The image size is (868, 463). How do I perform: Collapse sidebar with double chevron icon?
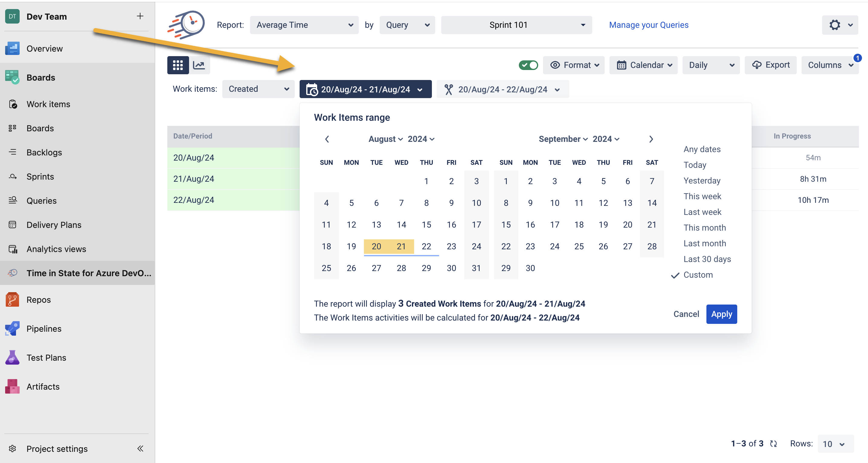[140, 449]
